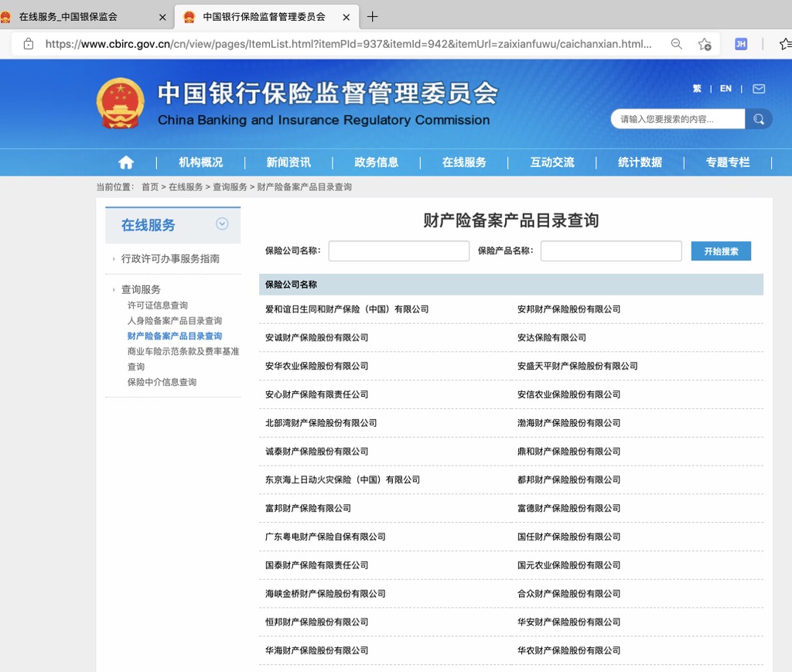Select 国泰财产保险有限责任公司
792x672 pixels.
(x=316, y=565)
